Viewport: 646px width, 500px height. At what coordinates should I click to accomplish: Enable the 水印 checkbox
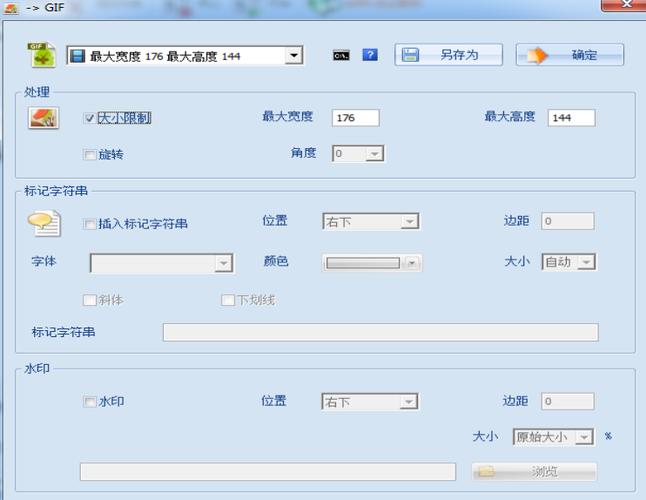[x=90, y=402]
